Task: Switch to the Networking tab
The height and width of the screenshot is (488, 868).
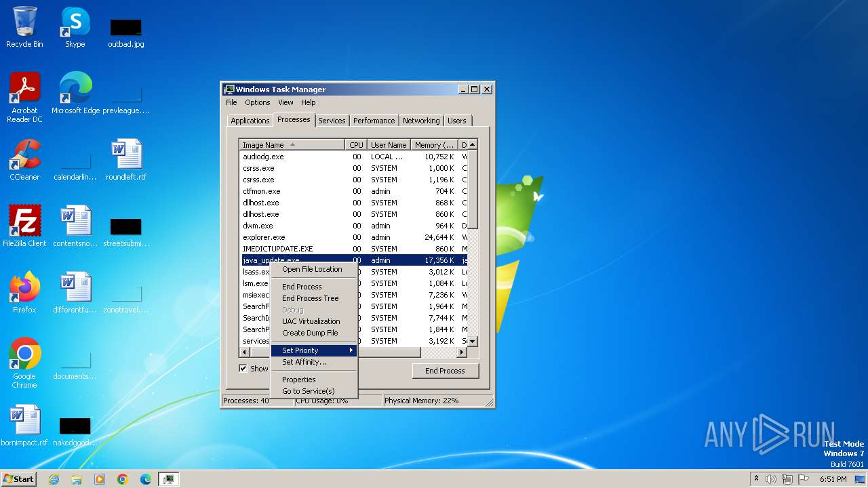Action: 421,121
